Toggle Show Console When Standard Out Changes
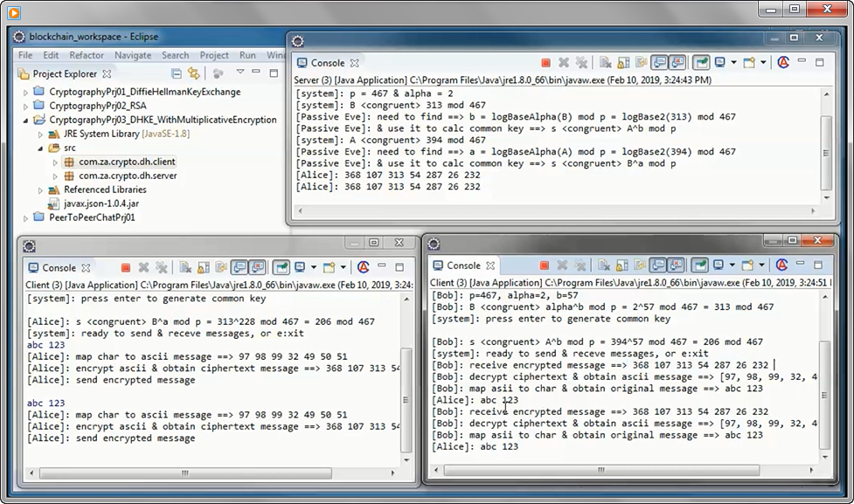Screen dimensions: 854x504 click(x=661, y=62)
